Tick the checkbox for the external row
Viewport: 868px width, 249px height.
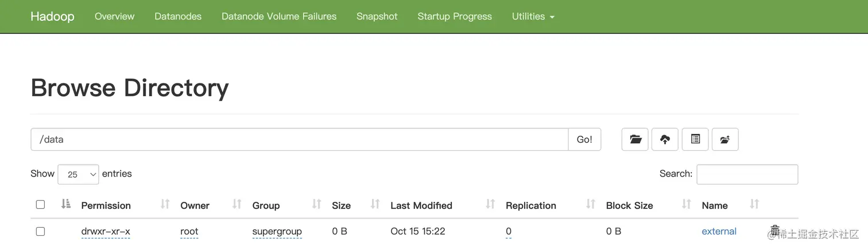(40, 231)
